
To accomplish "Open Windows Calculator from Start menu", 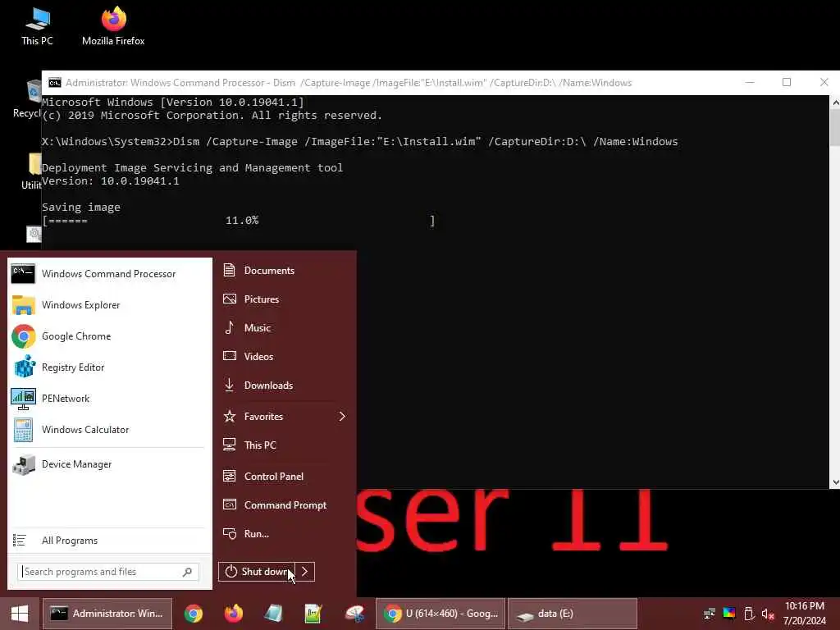I will click(109, 430).
